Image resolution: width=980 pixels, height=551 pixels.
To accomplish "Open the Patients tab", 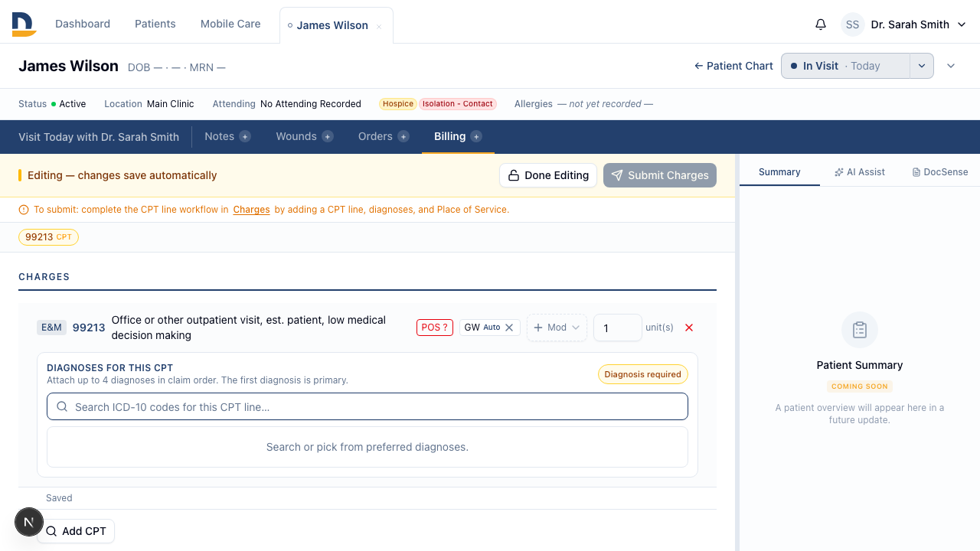I will 155,24.
